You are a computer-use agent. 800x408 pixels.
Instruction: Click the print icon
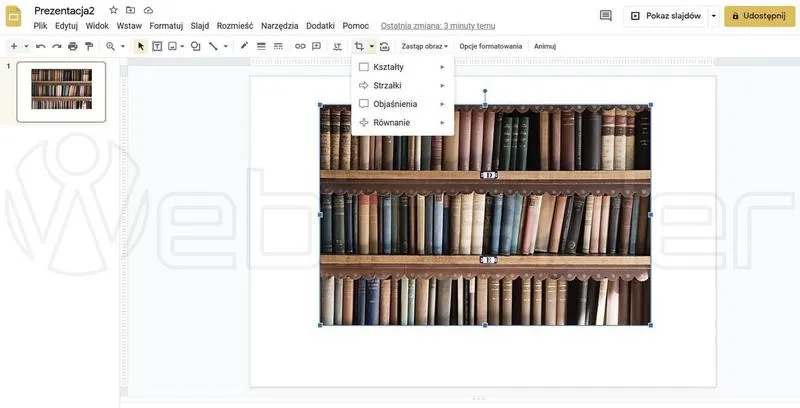point(73,46)
